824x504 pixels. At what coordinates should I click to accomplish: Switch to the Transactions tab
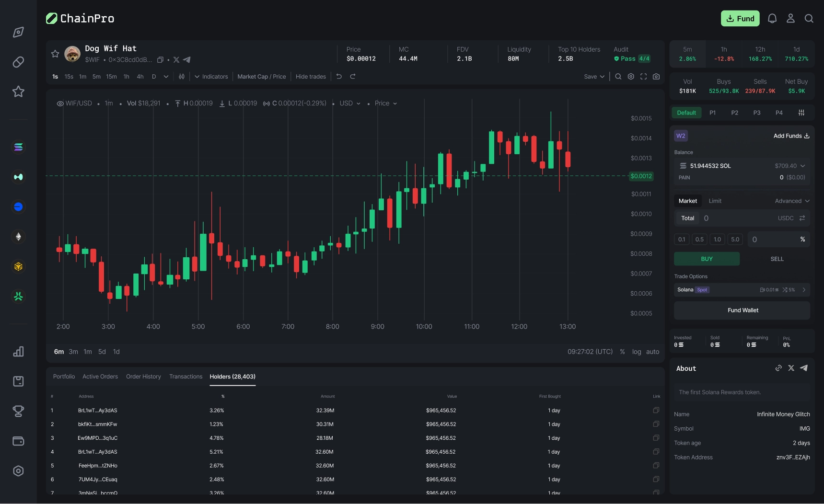point(186,377)
